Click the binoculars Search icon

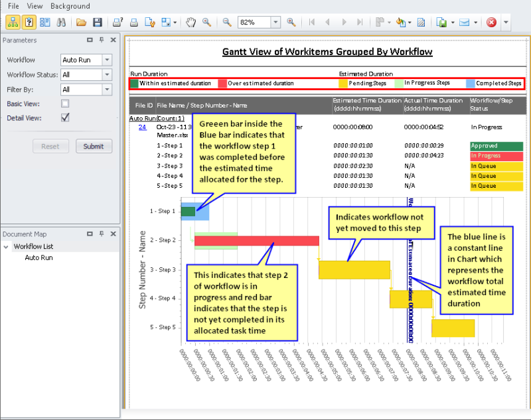(x=61, y=23)
